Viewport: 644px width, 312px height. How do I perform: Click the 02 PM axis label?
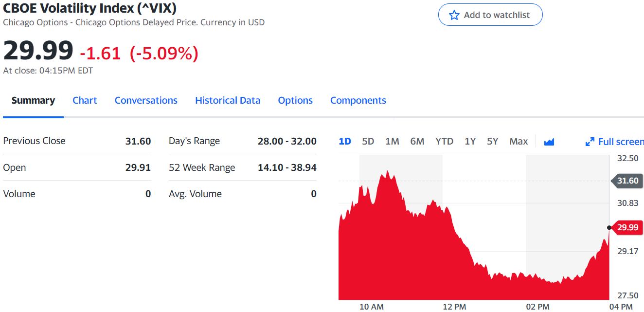pos(537,306)
